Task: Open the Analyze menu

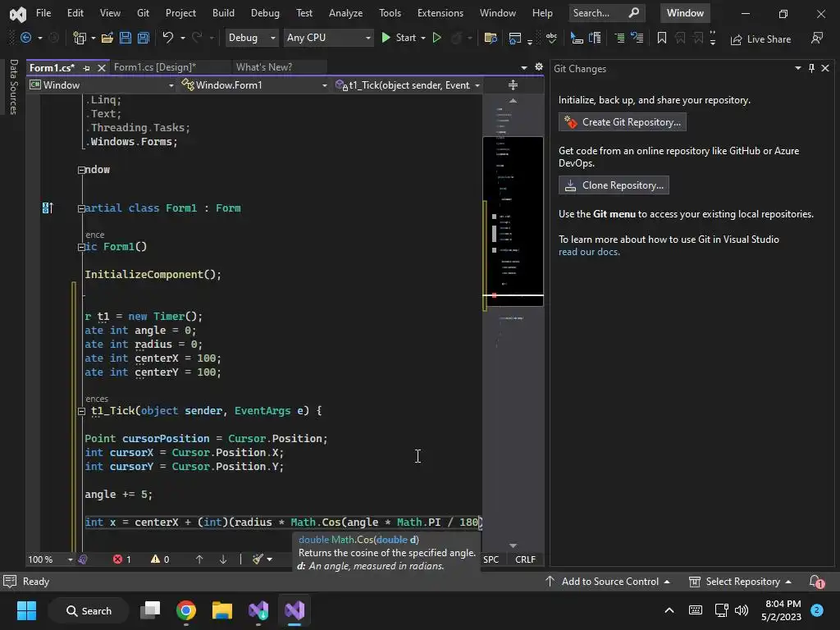Action: click(345, 13)
